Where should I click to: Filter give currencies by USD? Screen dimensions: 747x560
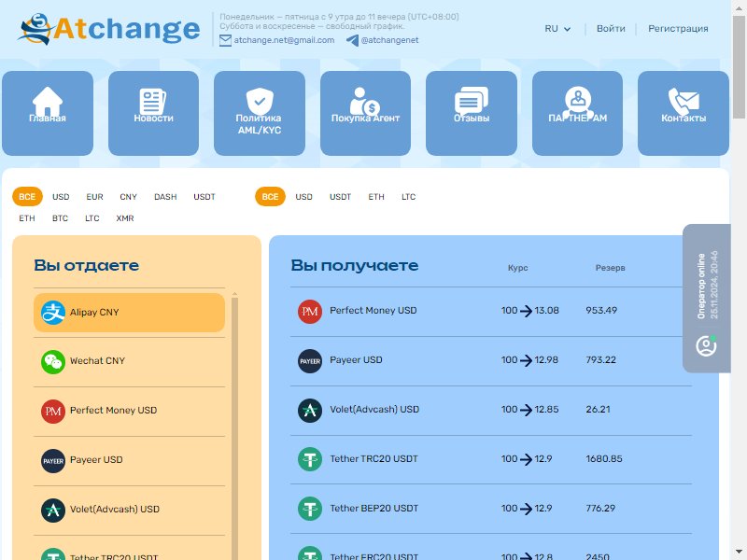(61, 197)
